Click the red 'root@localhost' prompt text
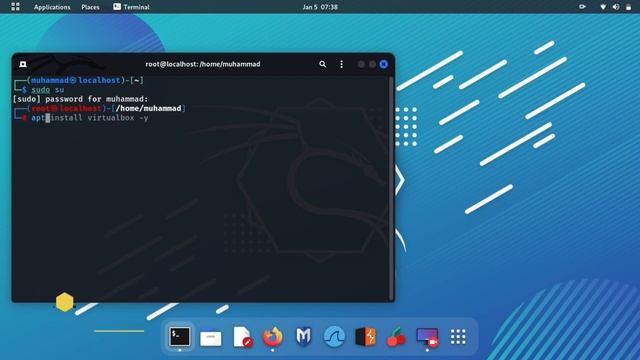Screen dimensions: 640x360 click(66, 109)
